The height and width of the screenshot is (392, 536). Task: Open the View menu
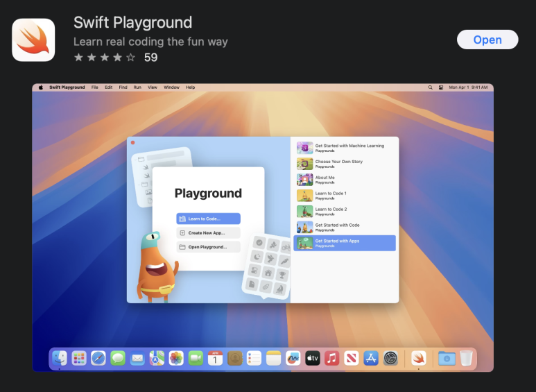[153, 87]
